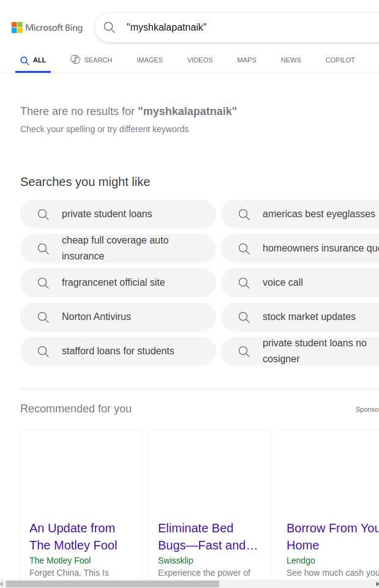Click the Motley Fool ad image thumbnail
Image resolution: width=379 pixels, height=588 pixels.
pyautogui.click(x=81, y=472)
